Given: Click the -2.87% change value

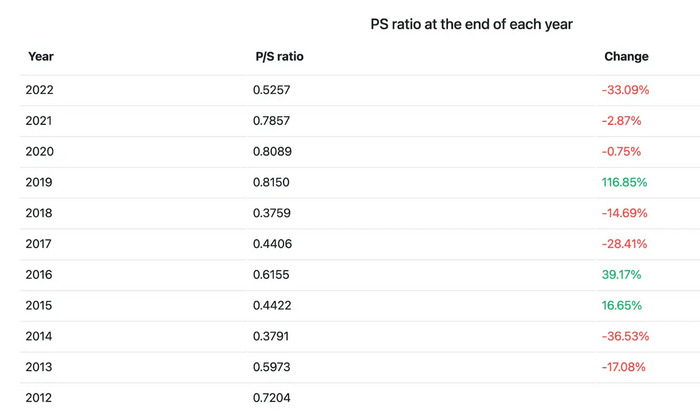Looking at the screenshot, I should (x=621, y=121).
